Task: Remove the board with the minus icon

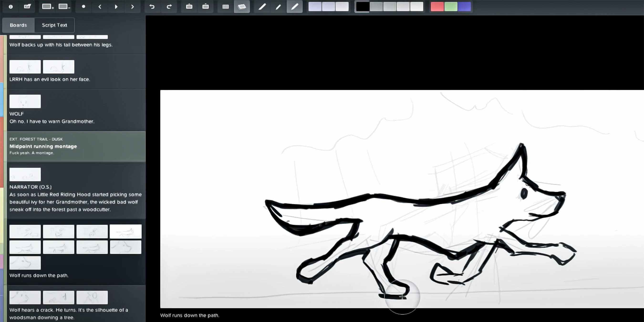Action: coord(64,7)
